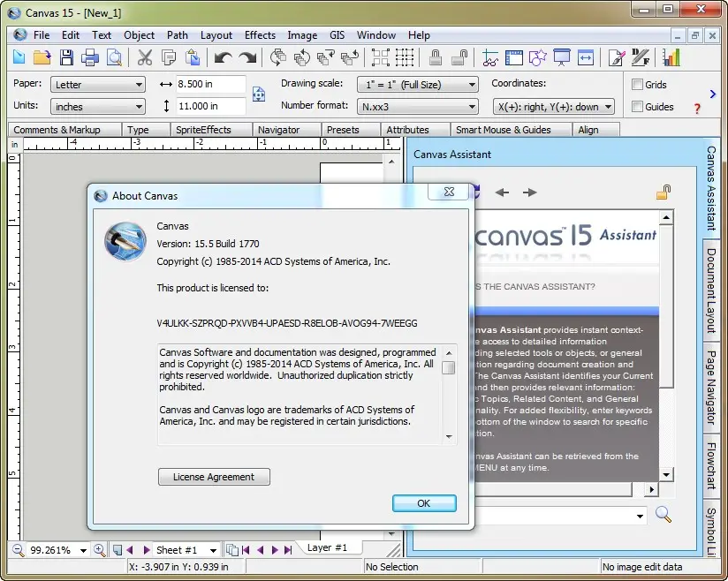The image size is (728, 581).
Task: Open the Effects menu
Action: coord(260,35)
